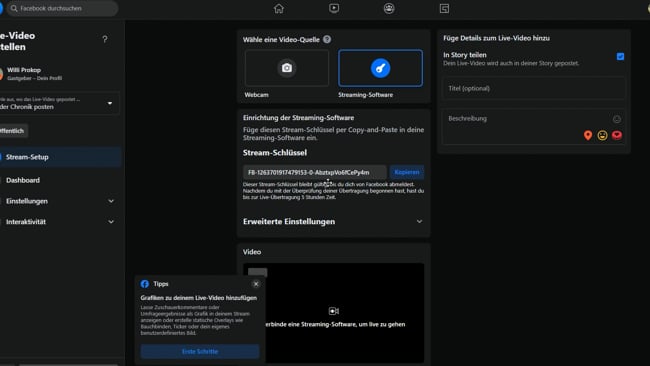Open the Chronik posten dropdown
The width and height of the screenshot is (650, 366).
click(59, 103)
